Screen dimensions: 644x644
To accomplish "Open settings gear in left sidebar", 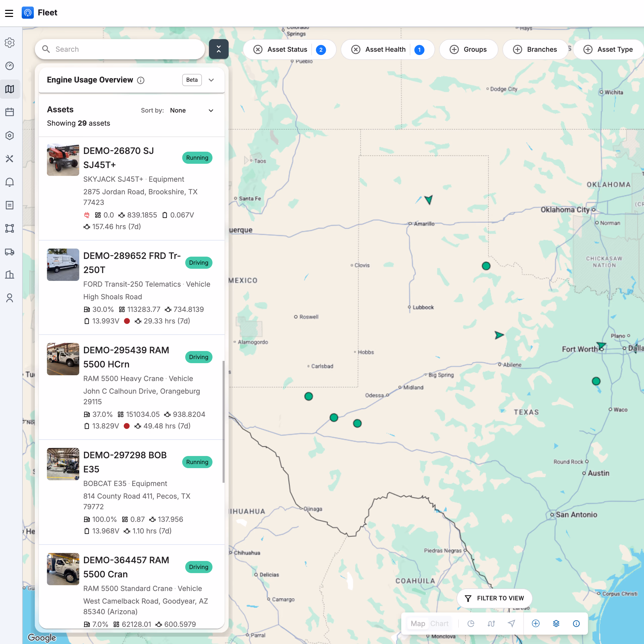I will [x=10, y=43].
